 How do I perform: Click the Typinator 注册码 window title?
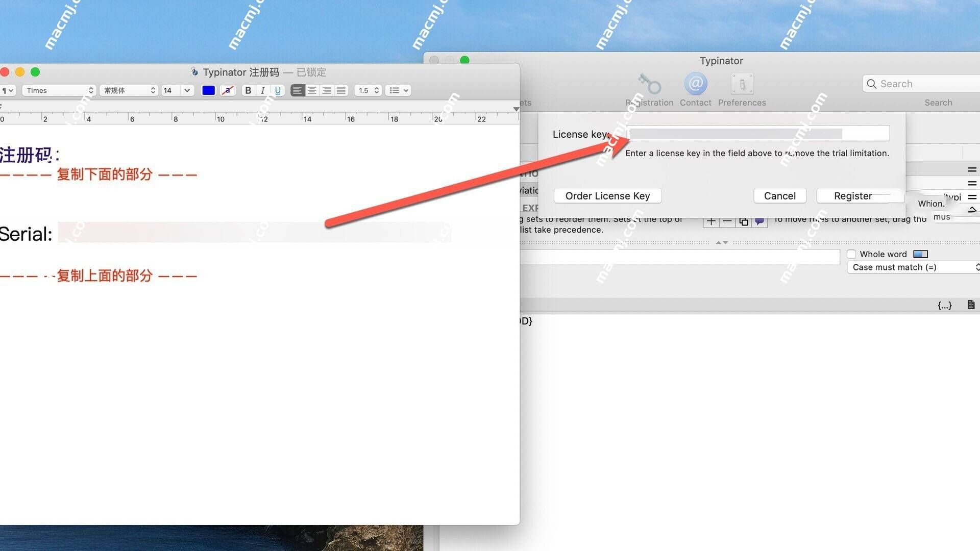[x=241, y=72]
